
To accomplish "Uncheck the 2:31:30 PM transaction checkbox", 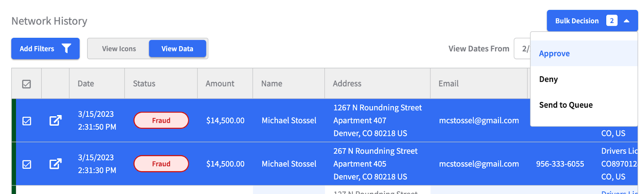I will 27,165.
